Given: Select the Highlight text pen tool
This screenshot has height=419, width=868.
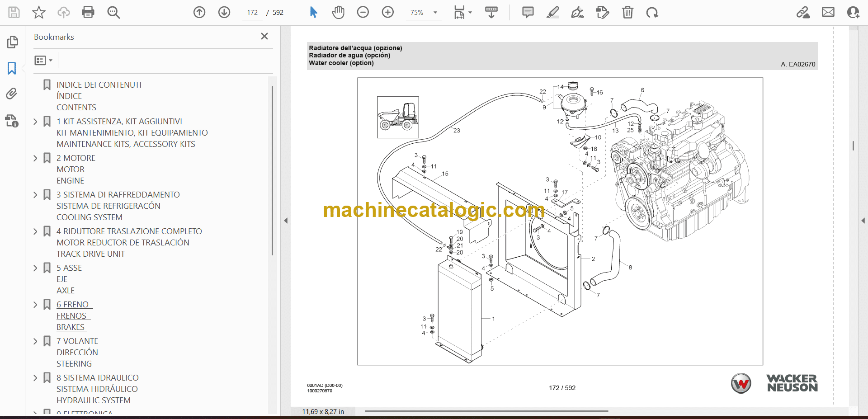Looking at the screenshot, I should tap(552, 12).
